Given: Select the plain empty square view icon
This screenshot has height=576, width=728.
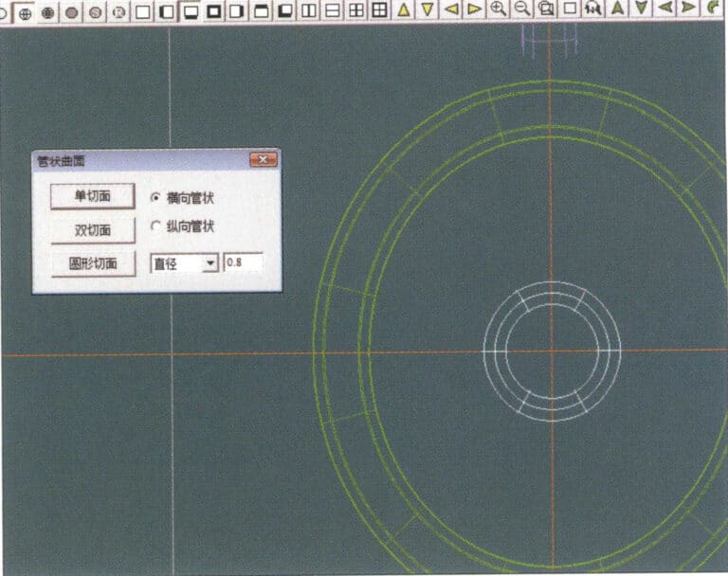Looking at the screenshot, I should point(142,11).
